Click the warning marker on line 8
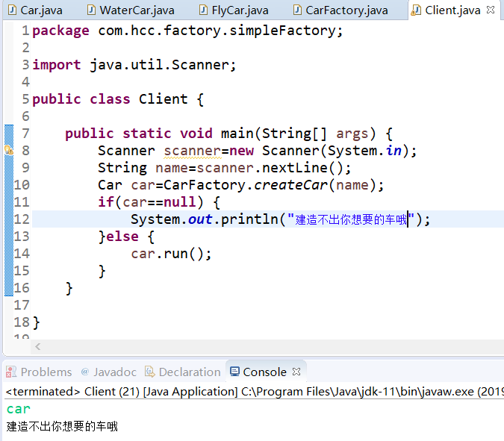 click(x=9, y=150)
